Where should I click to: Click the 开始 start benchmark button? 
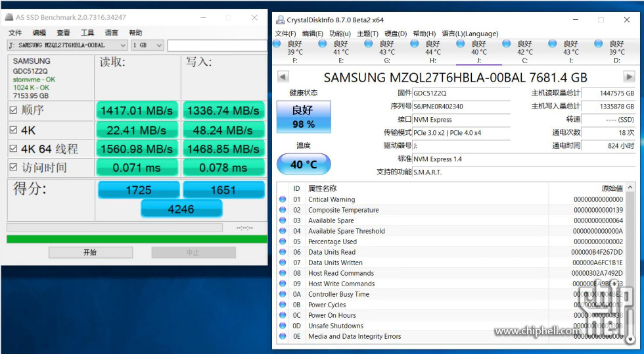click(x=91, y=253)
